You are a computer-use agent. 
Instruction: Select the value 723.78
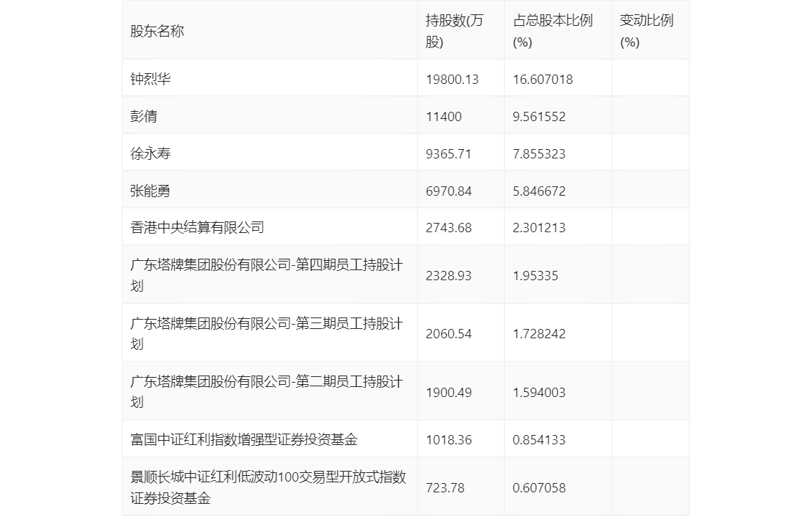click(445, 488)
